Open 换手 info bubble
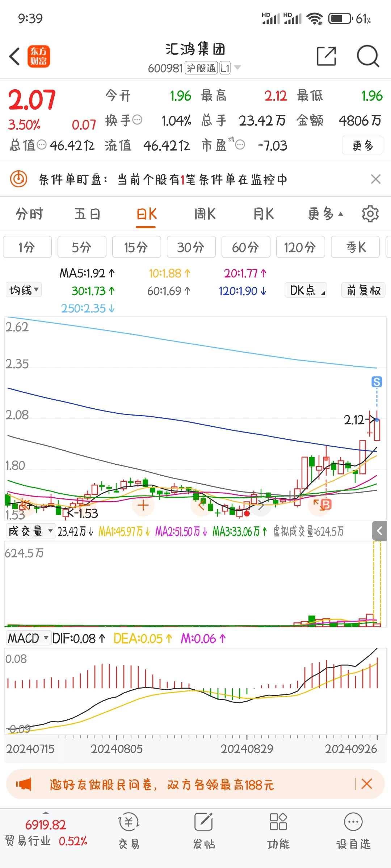The width and height of the screenshot is (391, 868). pos(137,120)
